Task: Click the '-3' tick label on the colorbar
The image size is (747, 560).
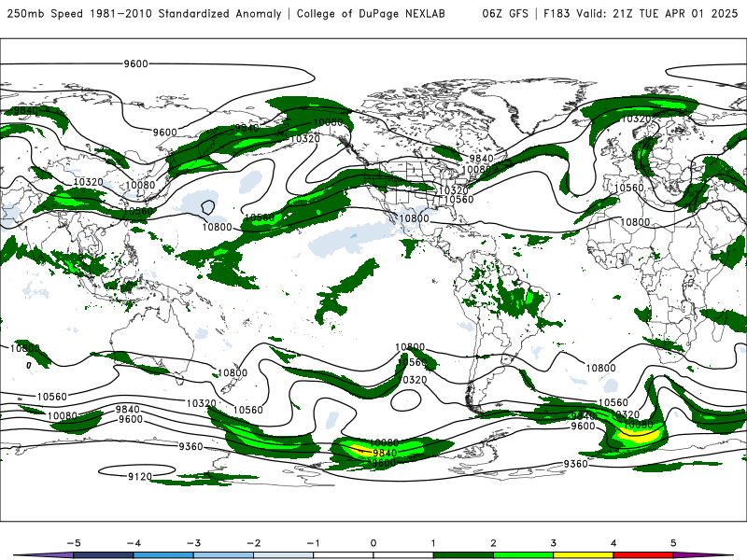Action: pos(193,543)
